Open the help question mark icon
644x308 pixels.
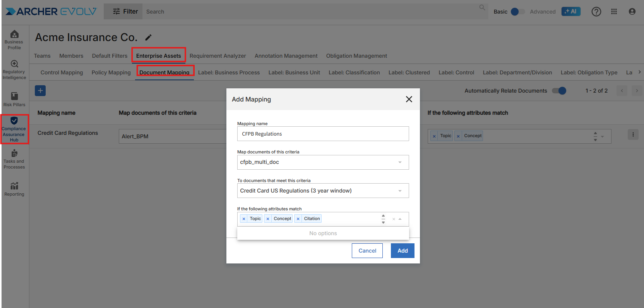(596, 12)
